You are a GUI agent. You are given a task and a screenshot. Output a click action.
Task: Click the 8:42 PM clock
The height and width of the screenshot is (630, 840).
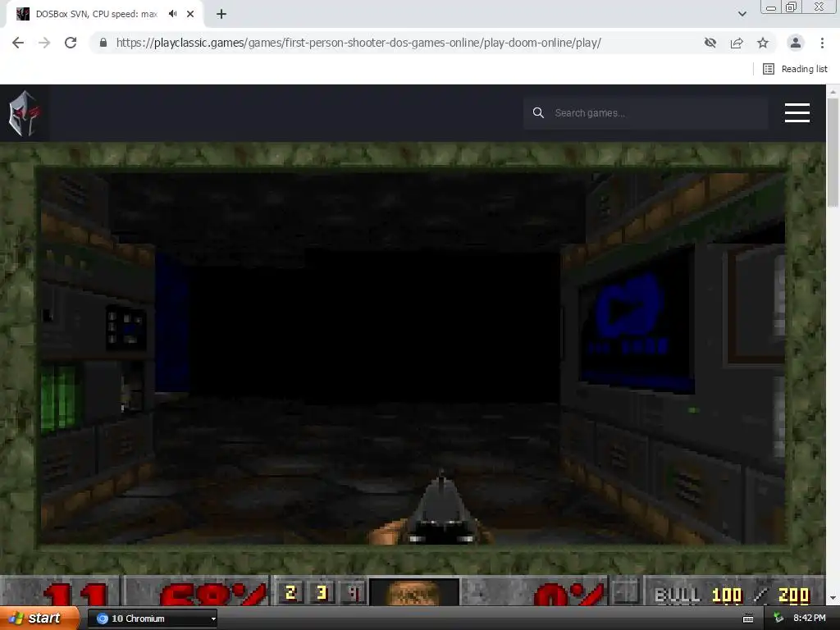810,619
